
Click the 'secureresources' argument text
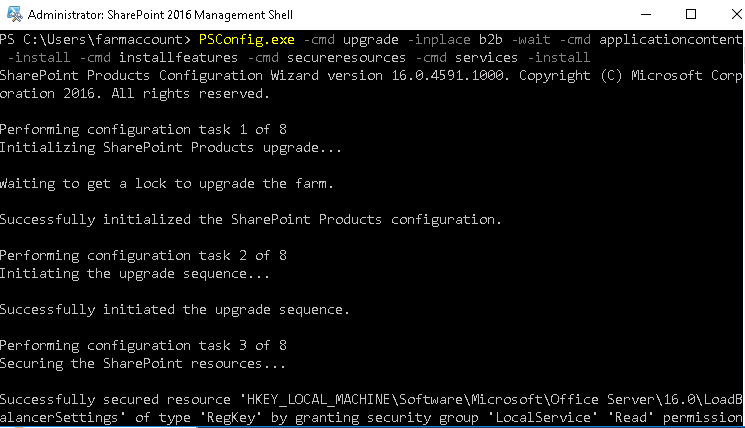coord(346,57)
